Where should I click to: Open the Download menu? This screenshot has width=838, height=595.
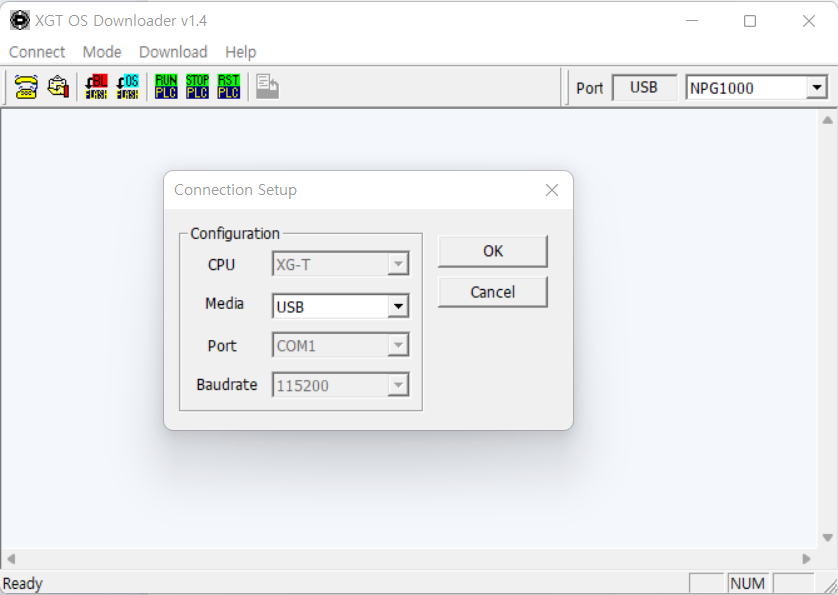tap(172, 51)
